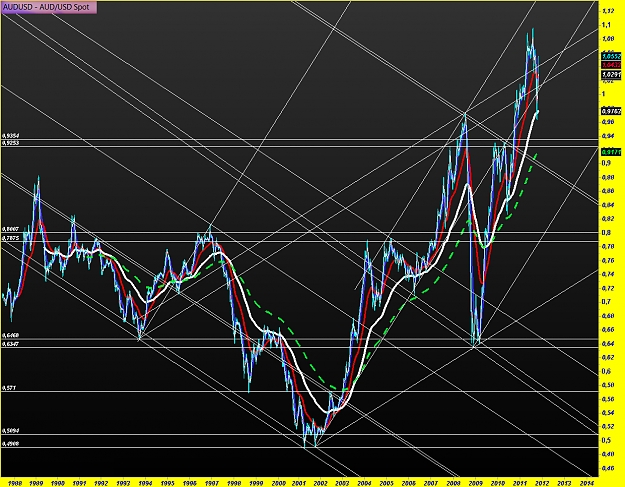Image resolution: width=625 pixels, height=487 pixels.
Task: Click the 1997 year label
Action: click(211, 483)
